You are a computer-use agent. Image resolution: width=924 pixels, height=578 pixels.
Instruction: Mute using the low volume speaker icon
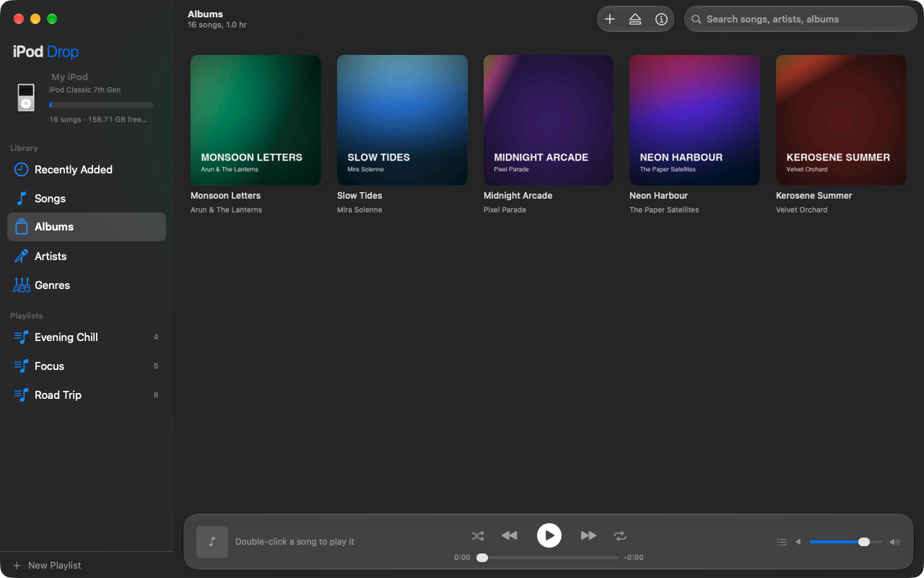coord(798,542)
